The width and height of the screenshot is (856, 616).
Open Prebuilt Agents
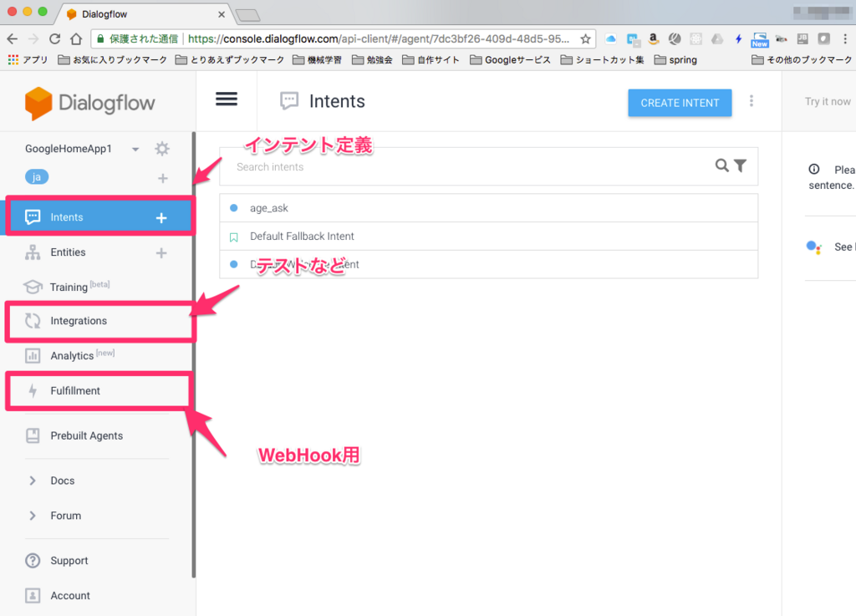(86, 435)
